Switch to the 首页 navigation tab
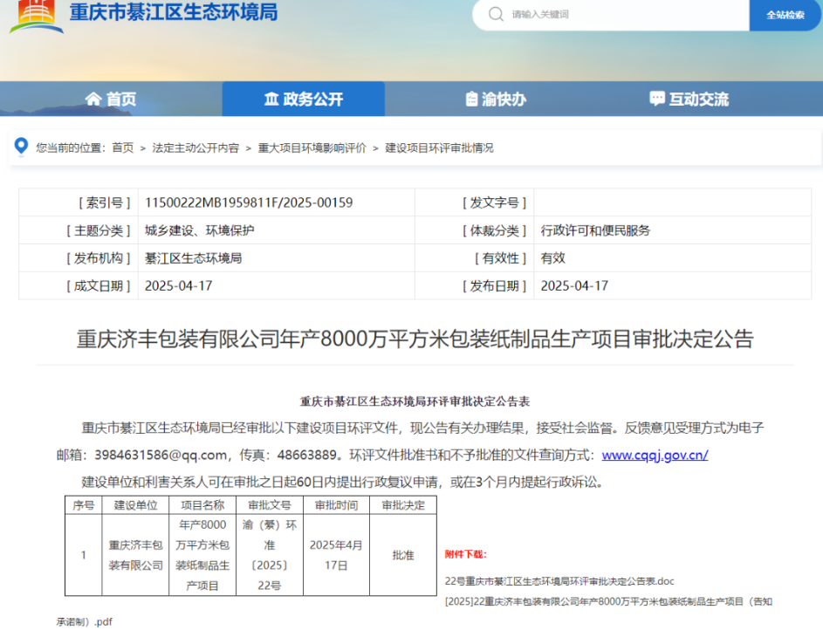Screen dimensions: 823x644 coord(120,99)
